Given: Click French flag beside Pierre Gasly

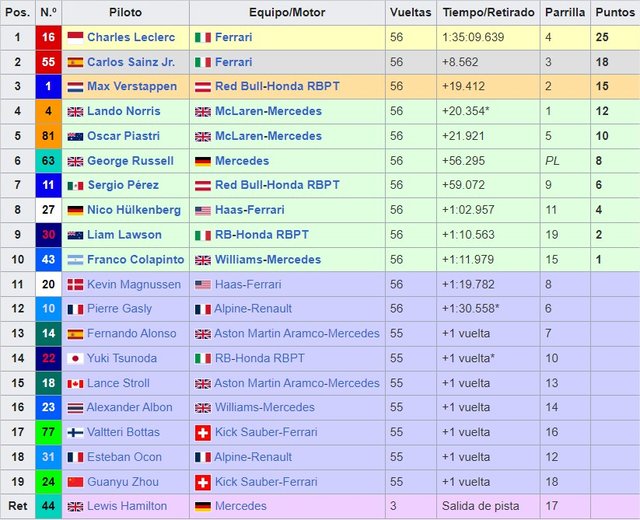Looking at the screenshot, I should coord(75,309).
